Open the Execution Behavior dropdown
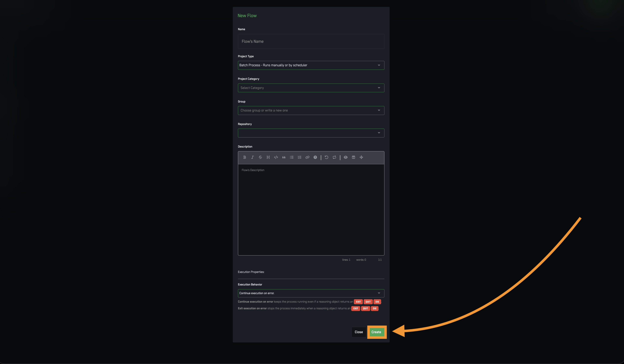 tap(311, 293)
